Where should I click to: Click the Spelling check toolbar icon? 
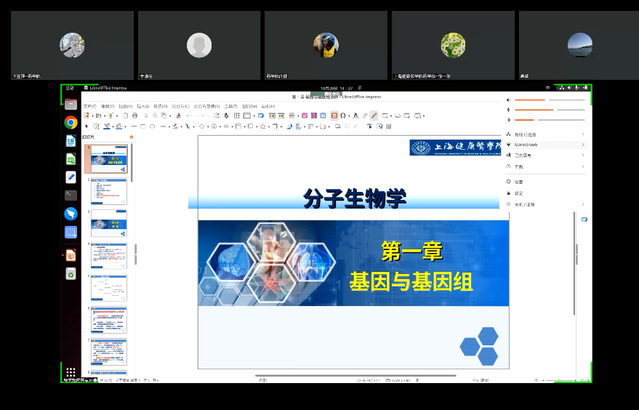coord(226,116)
